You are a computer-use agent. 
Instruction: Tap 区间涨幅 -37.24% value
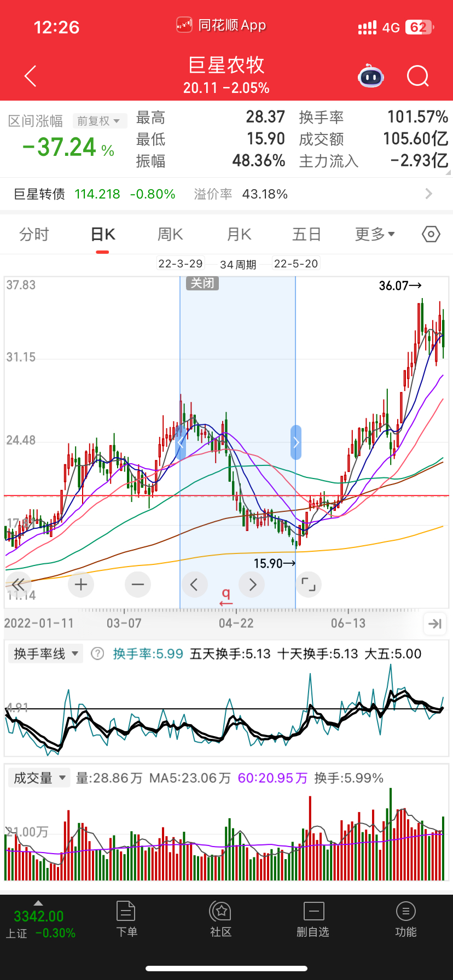click(x=68, y=147)
